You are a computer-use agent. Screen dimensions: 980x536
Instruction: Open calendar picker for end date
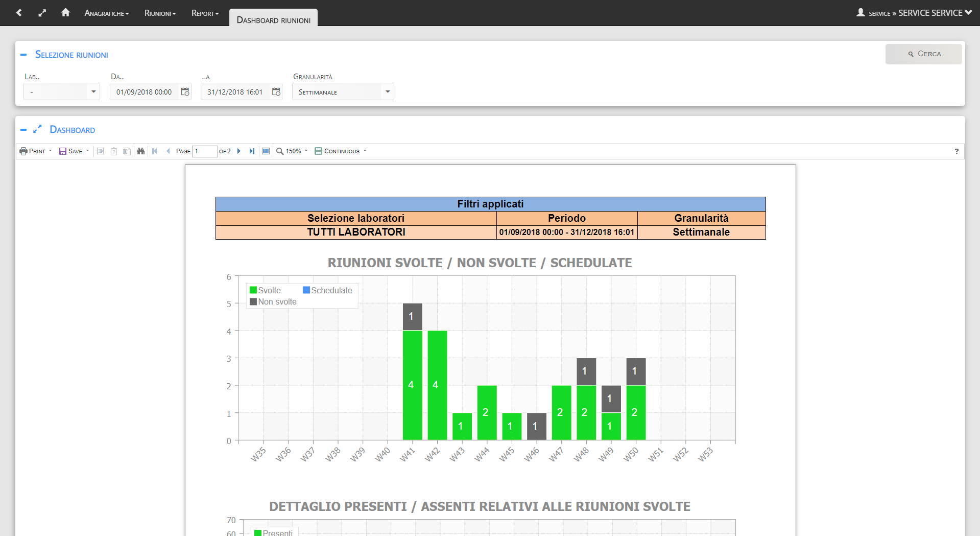point(276,92)
